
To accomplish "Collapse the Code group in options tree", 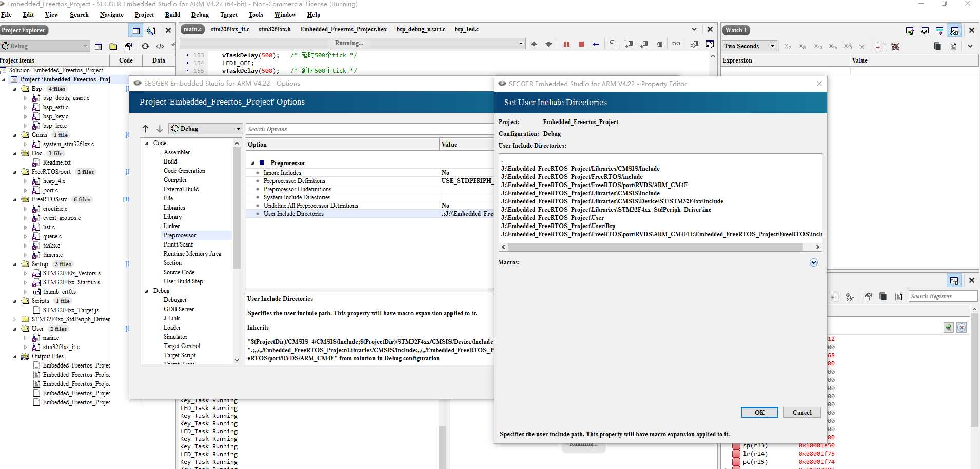I will coord(147,144).
